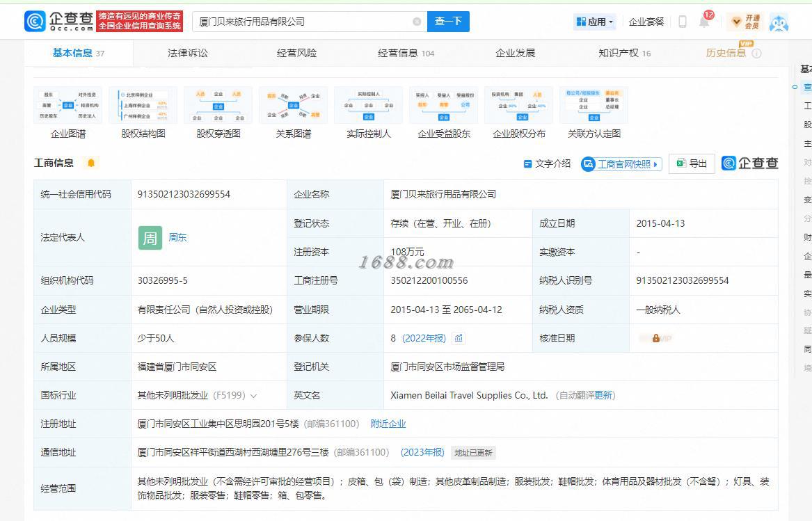Switch to the 经营风险 tab
This screenshot has height=521, width=812.
pos(296,53)
